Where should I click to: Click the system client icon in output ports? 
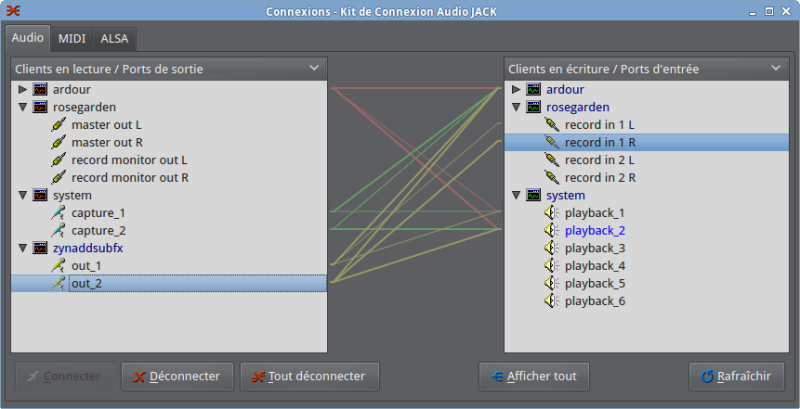tap(40, 195)
